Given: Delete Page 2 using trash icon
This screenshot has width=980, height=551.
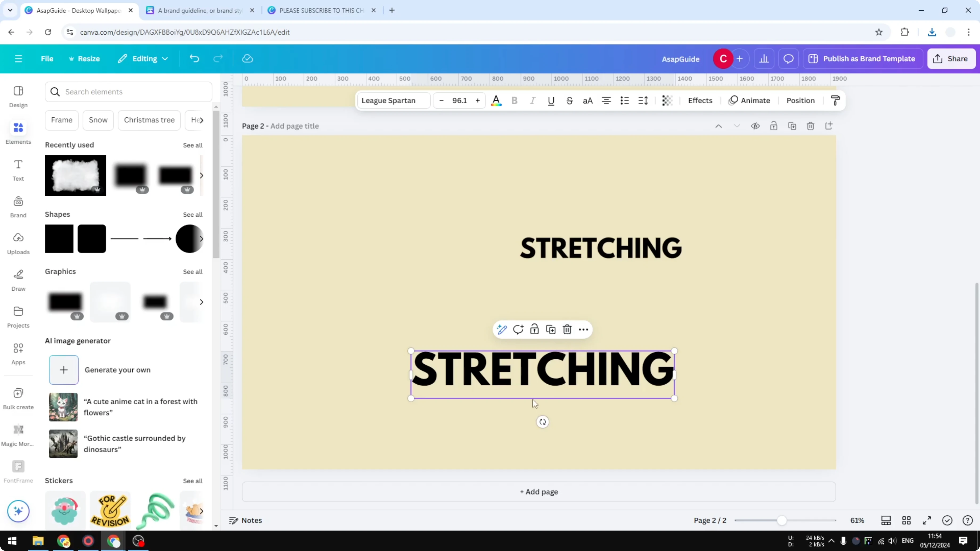Looking at the screenshot, I should click(810, 126).
